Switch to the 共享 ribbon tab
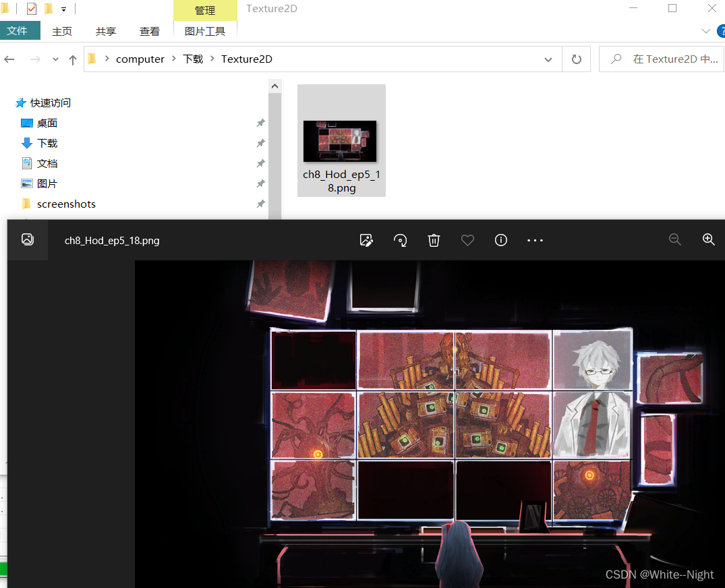 105,32
